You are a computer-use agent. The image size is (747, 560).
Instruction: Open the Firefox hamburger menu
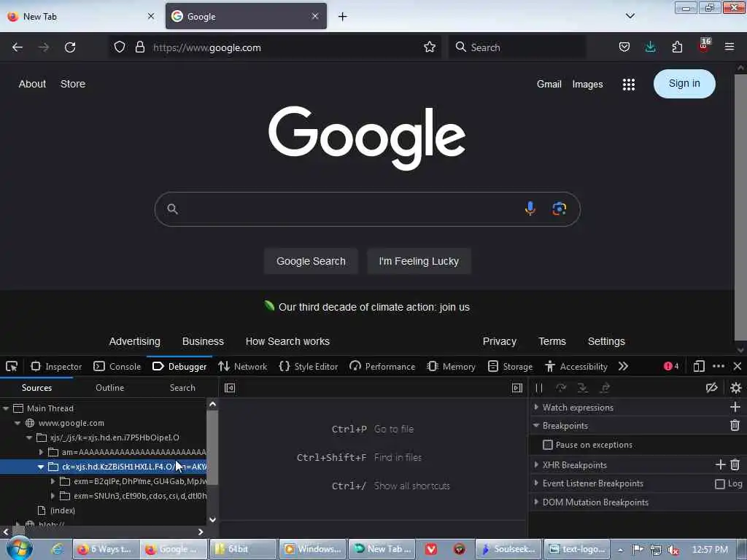[729, 47]
